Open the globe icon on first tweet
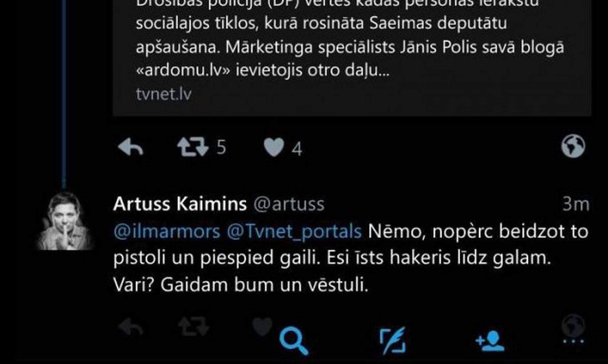 pyautogui.click(x=573, y=146)
